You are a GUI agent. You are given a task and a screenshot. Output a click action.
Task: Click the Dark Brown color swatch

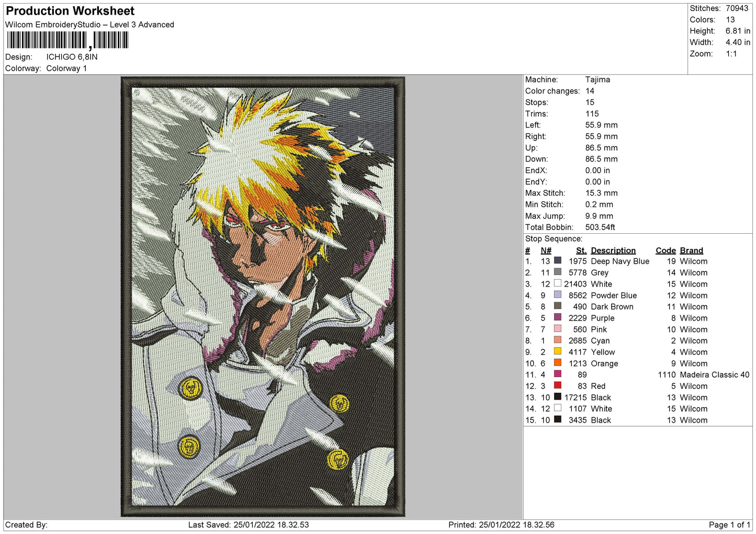click(x=558, y=306)
